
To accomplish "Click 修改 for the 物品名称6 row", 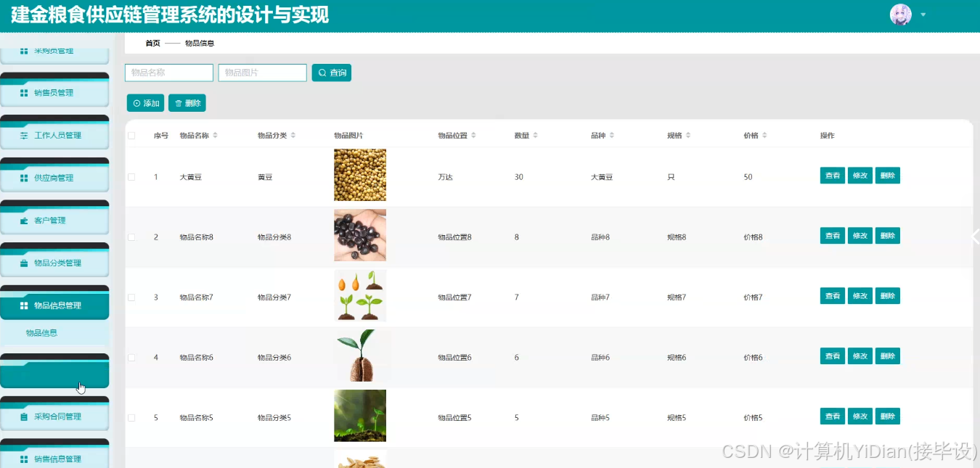I will point(860,356).
